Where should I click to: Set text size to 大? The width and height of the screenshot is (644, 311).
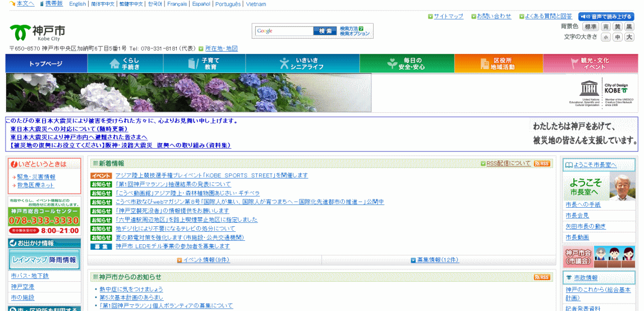click(x=629, y=38)
